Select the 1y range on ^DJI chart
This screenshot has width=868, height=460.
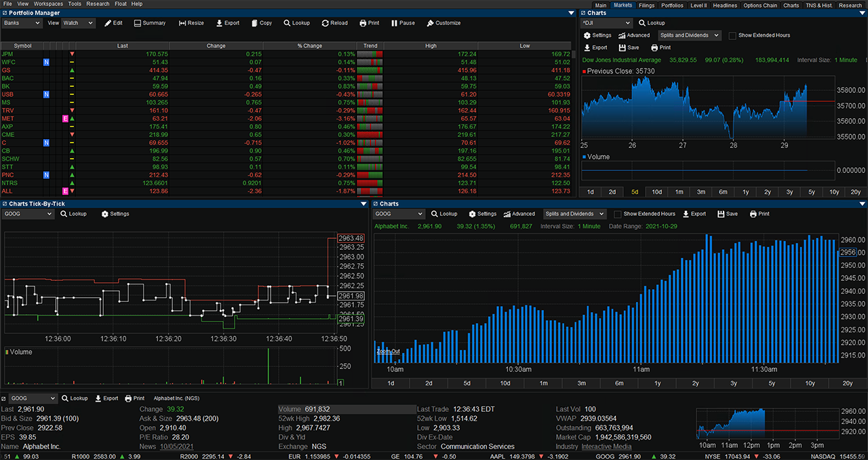point(745,192)
